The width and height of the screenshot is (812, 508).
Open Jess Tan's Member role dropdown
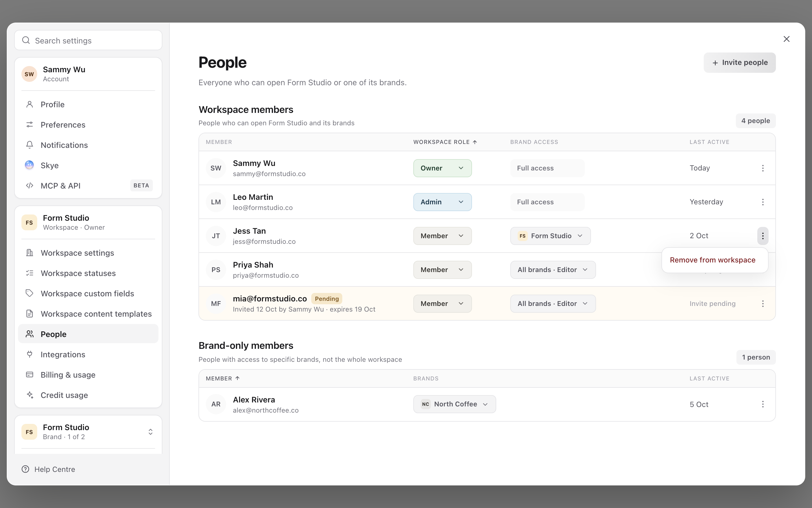tap(442, 236)
